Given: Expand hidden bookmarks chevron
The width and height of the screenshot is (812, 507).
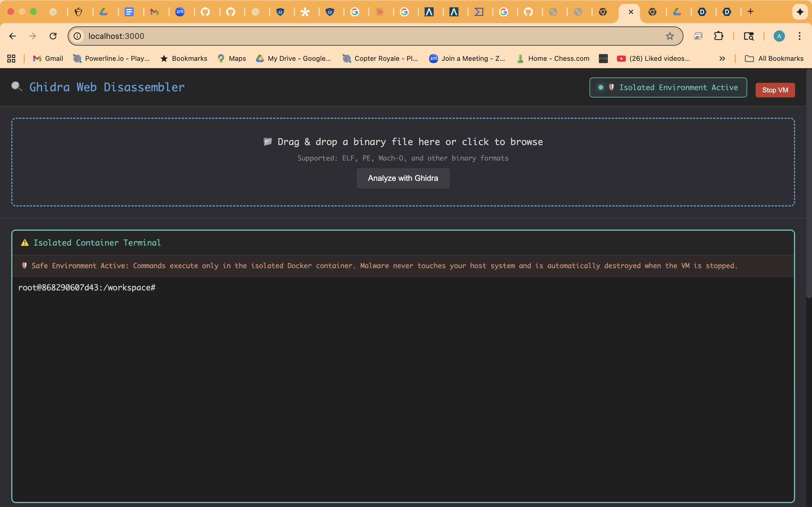Looking at the screenshot, I should pyautogui.click(x=722, y=59).
